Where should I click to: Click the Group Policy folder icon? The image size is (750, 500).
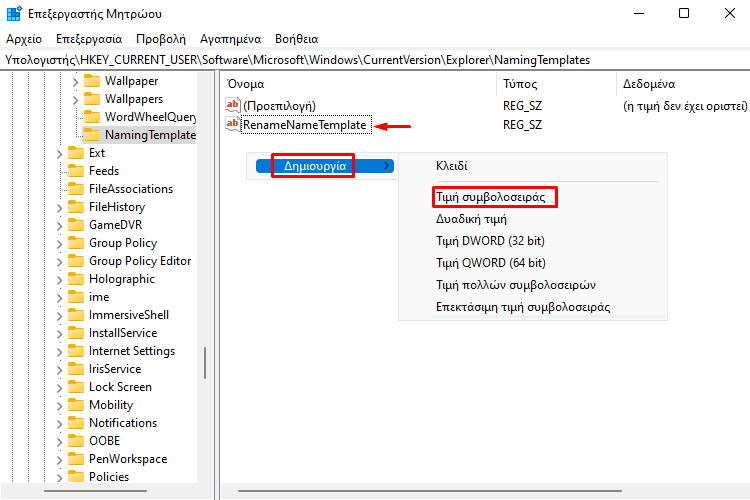(x=76, y=243)
